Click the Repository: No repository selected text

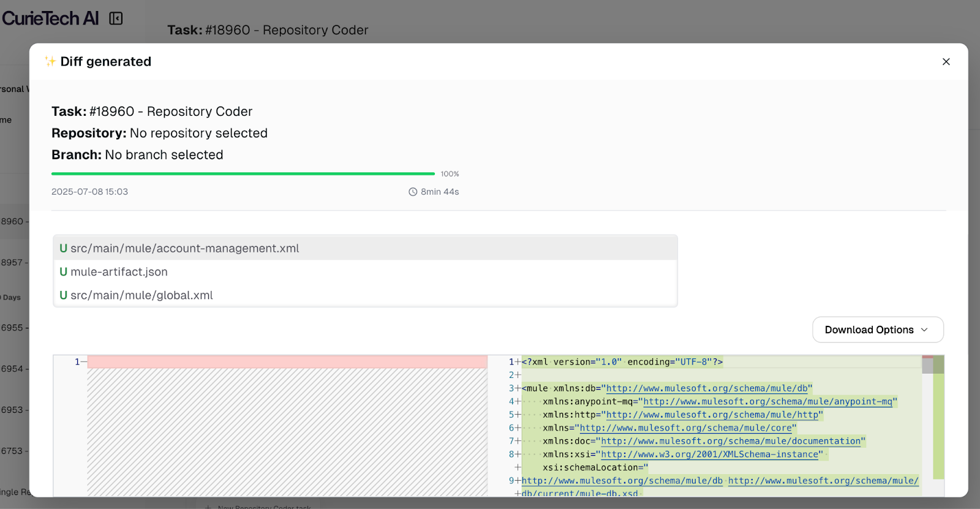(x=159, y=133)
